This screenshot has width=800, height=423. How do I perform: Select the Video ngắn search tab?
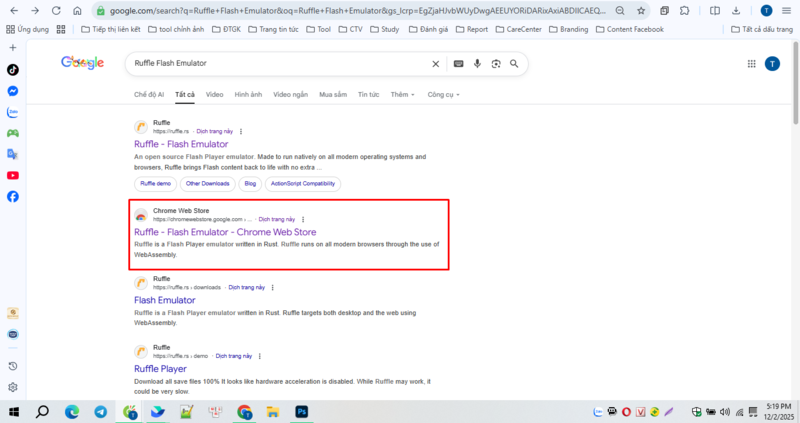291,94
